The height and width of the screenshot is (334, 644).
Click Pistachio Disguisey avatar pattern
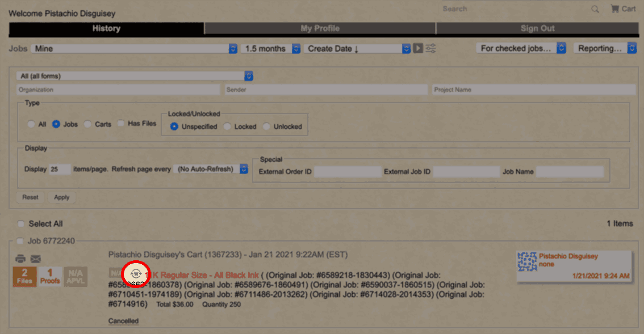[527, 261]
